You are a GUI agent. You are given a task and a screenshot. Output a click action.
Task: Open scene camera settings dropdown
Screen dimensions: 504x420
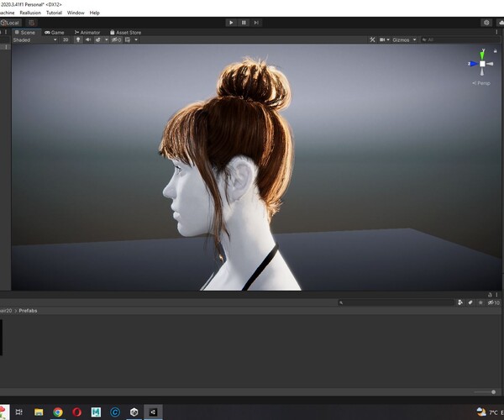[385, 39]
